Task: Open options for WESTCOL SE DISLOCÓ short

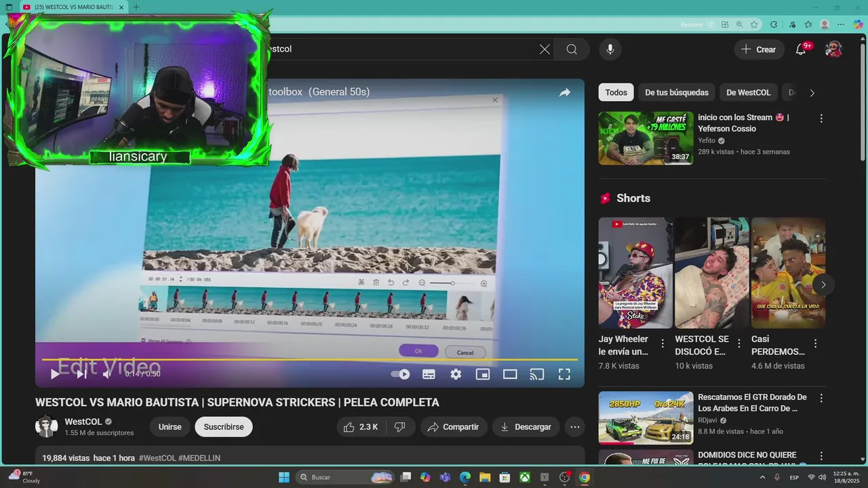Action: (739, 344)
